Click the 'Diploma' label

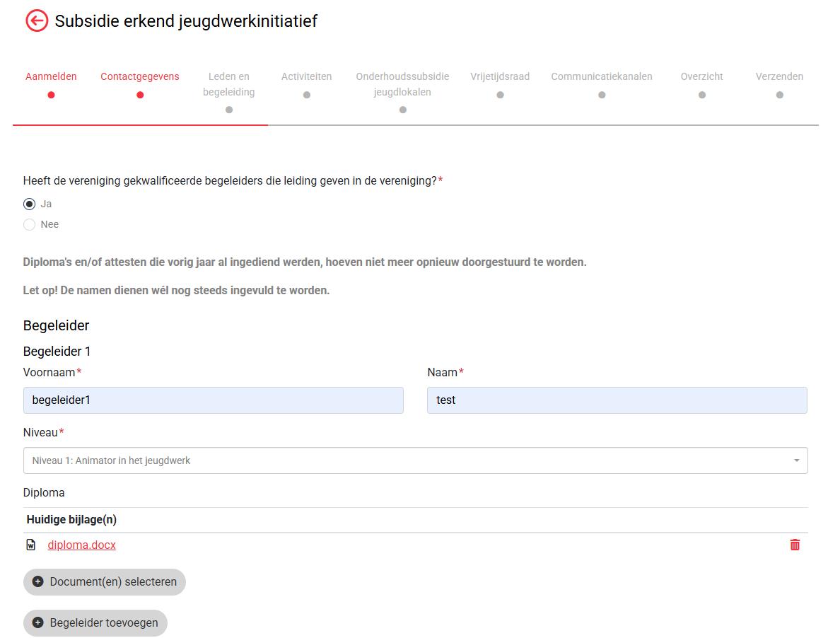point(44,493)
